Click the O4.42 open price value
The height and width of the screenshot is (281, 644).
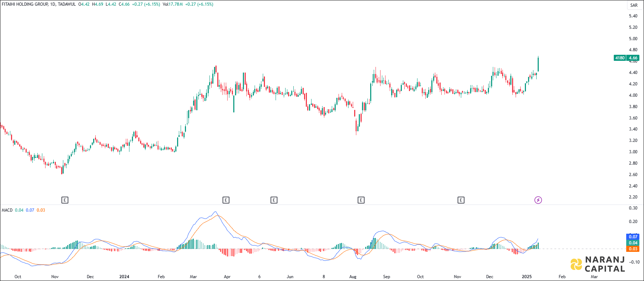tap(84, 4)
